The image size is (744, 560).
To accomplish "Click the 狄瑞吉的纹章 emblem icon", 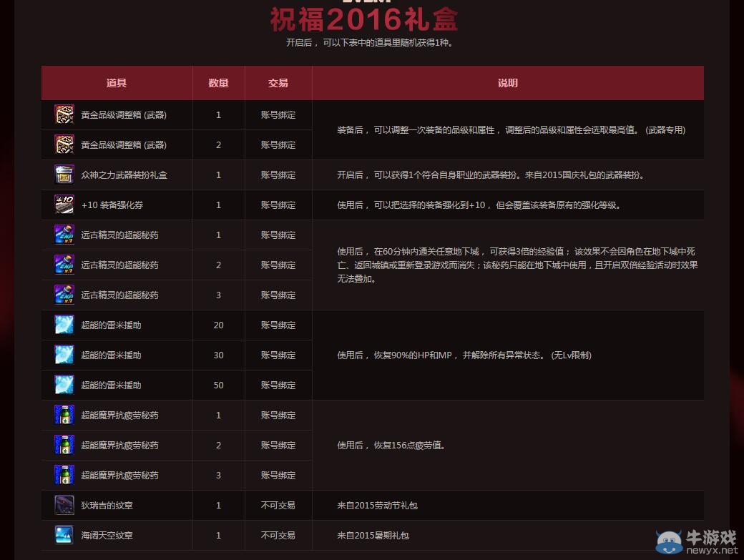I will [x=64, y=505].
